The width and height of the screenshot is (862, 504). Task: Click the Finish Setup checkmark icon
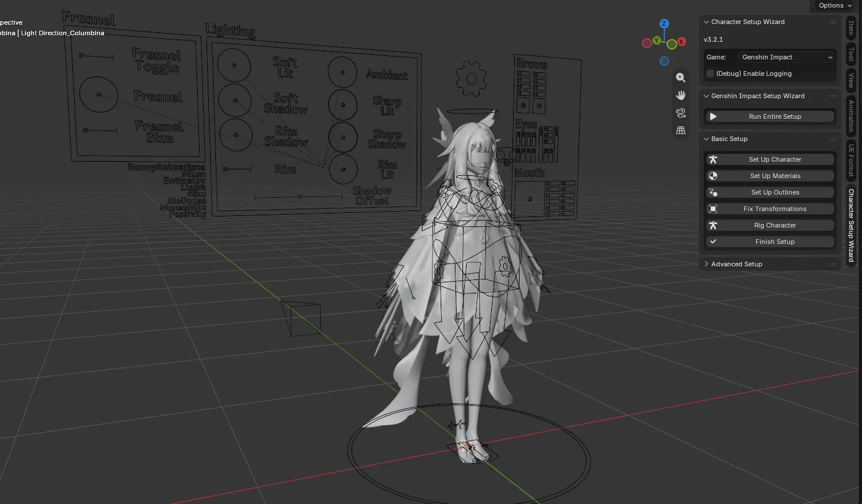(x=713, y=242)
